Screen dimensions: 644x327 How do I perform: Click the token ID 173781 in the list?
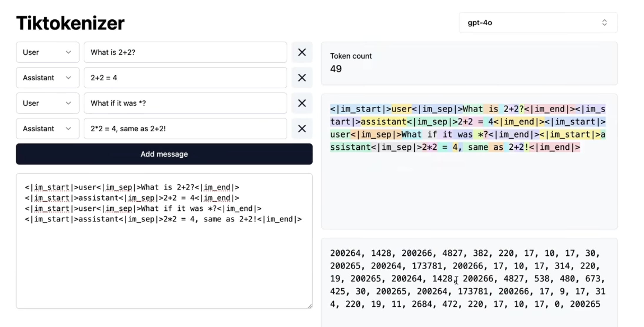pyautogui.click(x=426, y=266)
